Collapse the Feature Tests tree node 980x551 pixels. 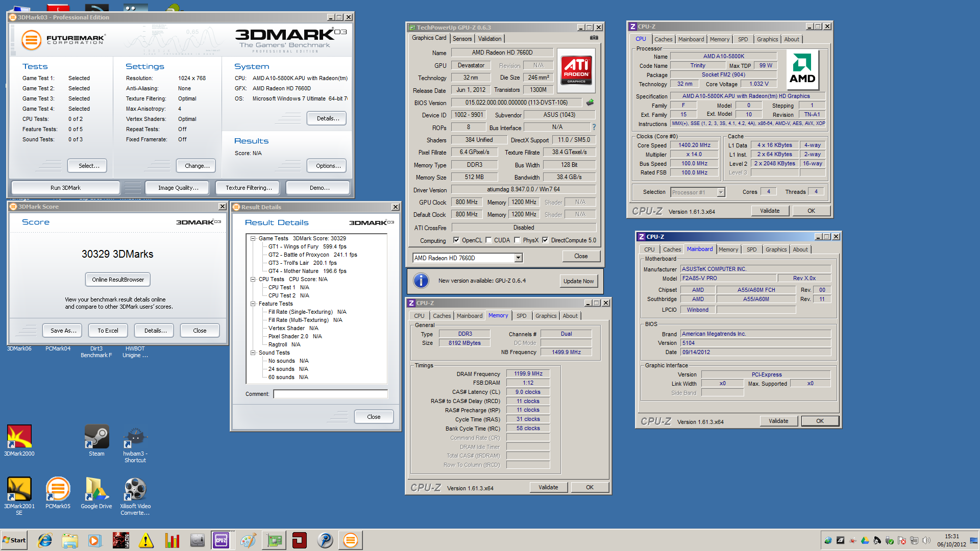253,304
